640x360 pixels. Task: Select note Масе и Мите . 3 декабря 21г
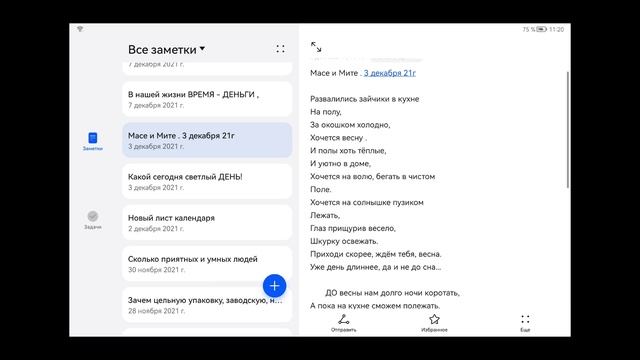(x=207, y=140)
